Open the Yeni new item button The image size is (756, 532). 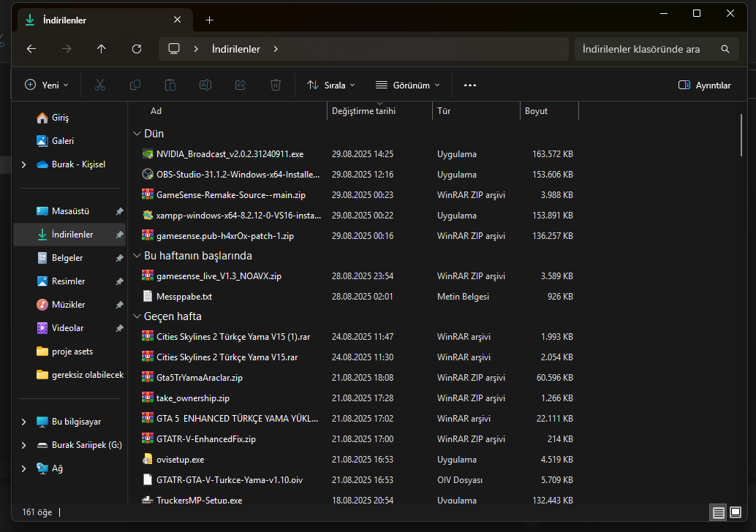pos(47,85)
